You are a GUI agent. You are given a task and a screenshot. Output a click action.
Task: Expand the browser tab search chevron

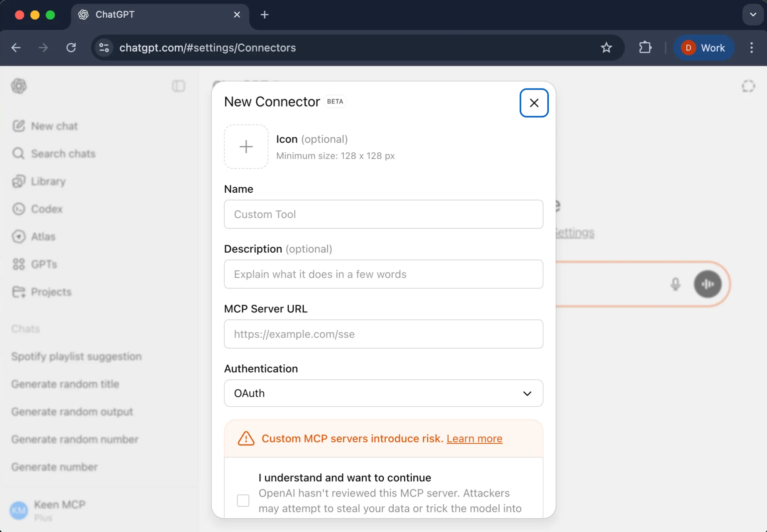(x=753, y=15)
